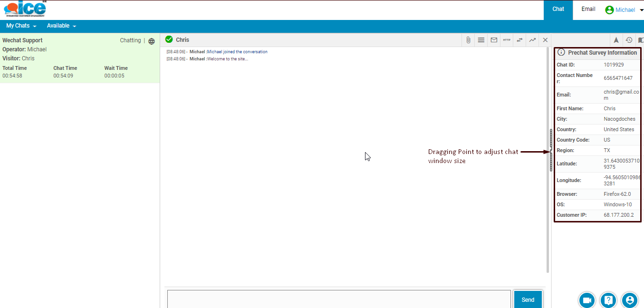Click the globe icon in Wechat Support
Viewport: 644px width, 308px height.
[x=152, y=41]
